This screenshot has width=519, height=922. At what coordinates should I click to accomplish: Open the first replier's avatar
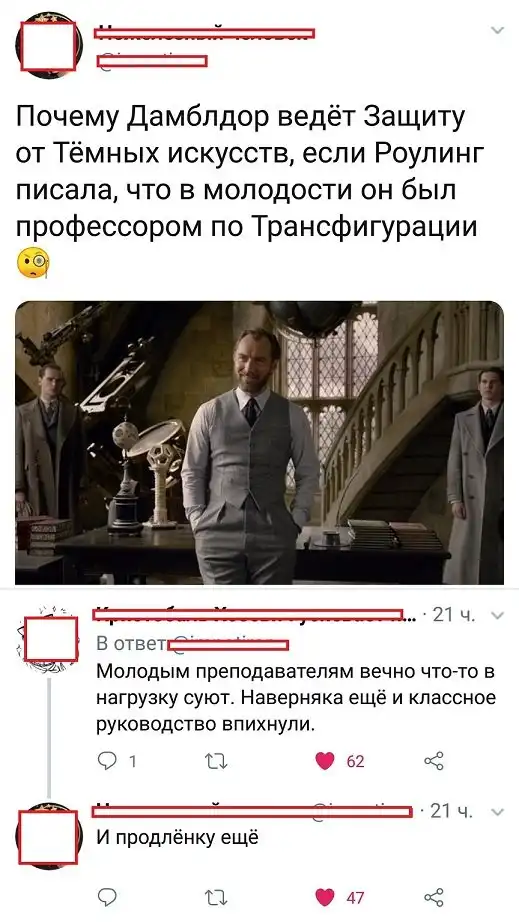[48, 639]
